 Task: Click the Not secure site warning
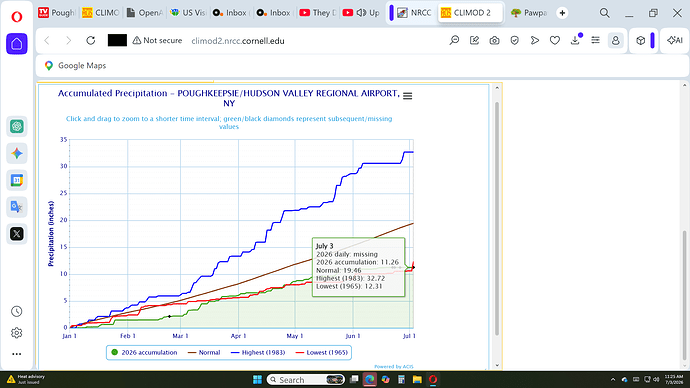157,40
